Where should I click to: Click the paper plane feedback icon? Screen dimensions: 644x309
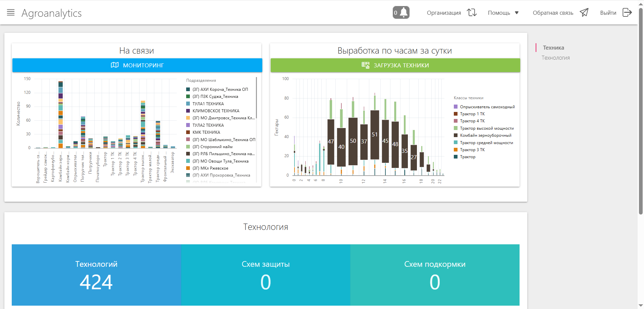(584, 12)
